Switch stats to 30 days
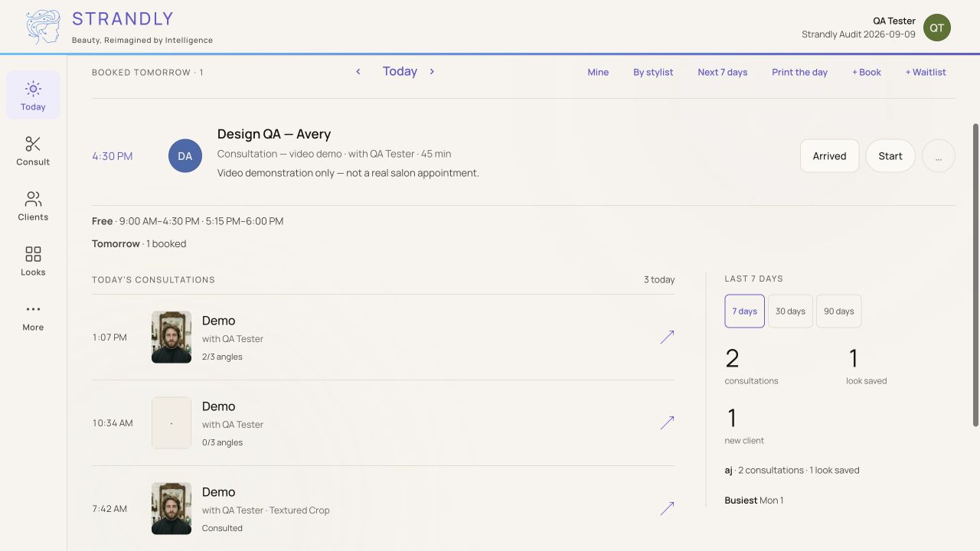The width and height of the screenshot is (980, 551). click(x=790, y=311)
